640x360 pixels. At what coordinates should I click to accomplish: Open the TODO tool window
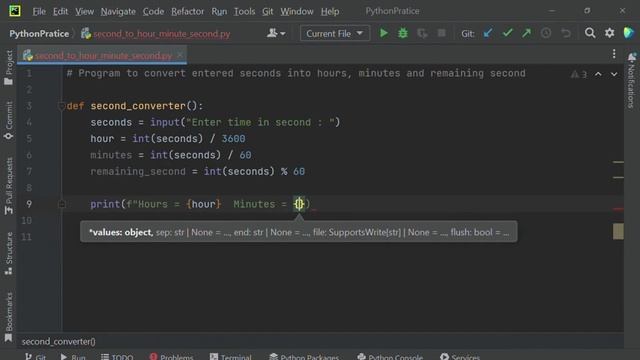point(117,357)
